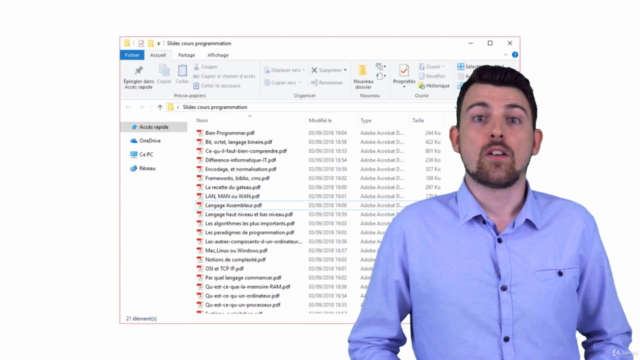Sort by the Type column header
Image resolution: width=640 pixels, height=360 pixels.
[366, 120]
